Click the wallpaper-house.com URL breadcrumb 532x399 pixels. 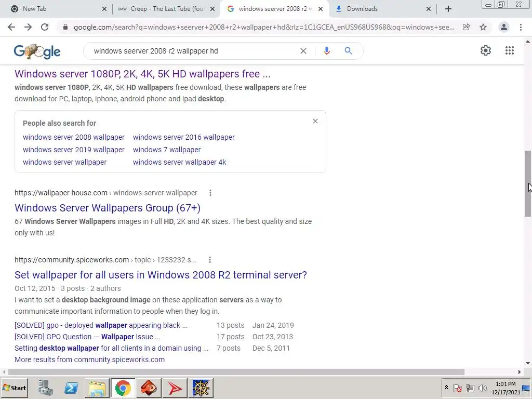[106, 193]
